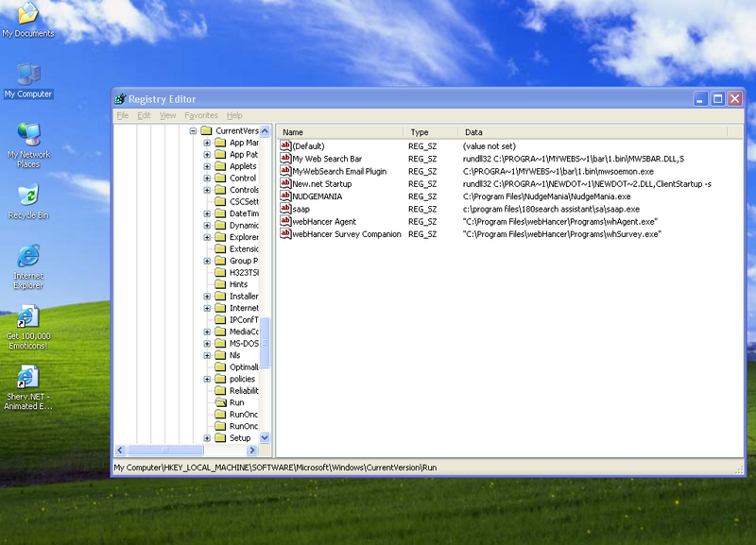This screenshot has width=756, height=545.
Task: Select the Sherv.NET Animated shortcut icon
Action: click(x=28, y=387)
